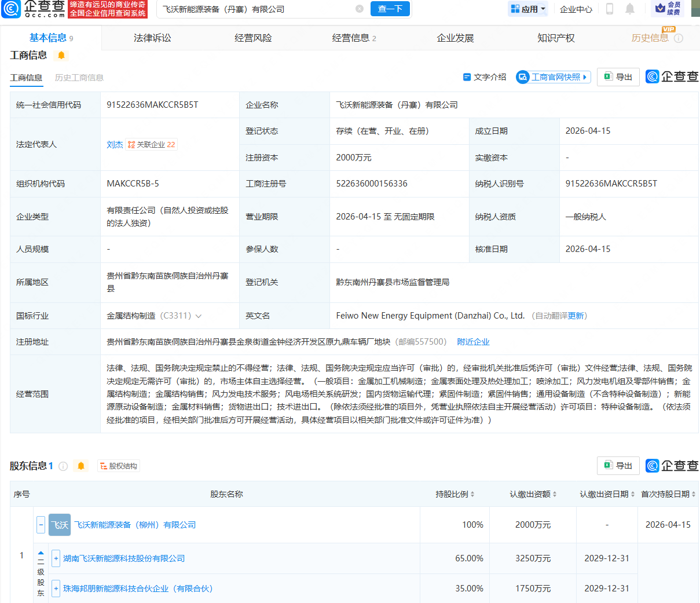The image size is (700, 603).
Task: Open the 历史信息 VIP tab
Action: point(650,38)
